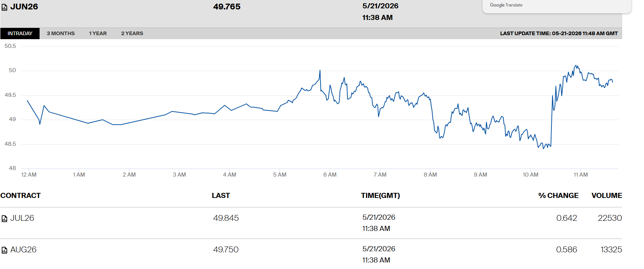Click the JUN26 date 5/21/2026
The height and width of the screenshot is (269, 644).
tap(380, 6)
